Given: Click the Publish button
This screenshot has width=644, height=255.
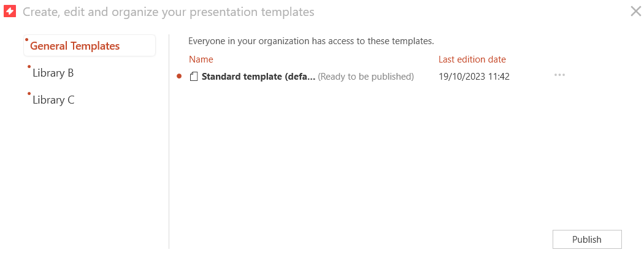Looking at the screenshot, I should [x=587, y=240].
